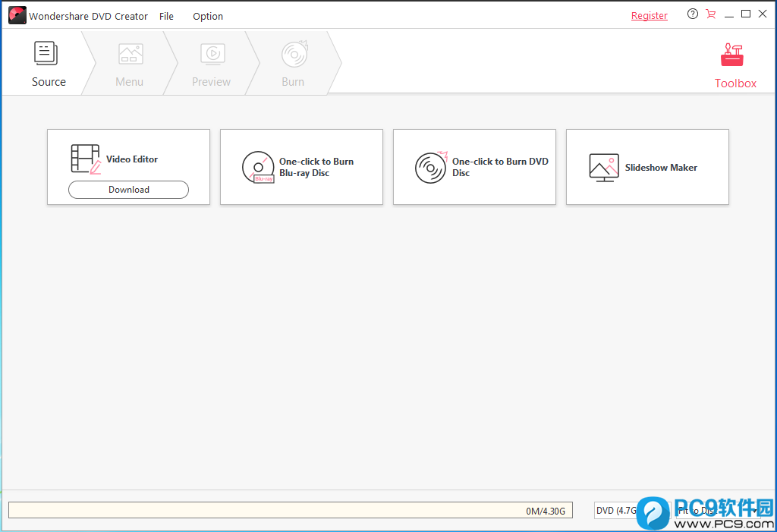The height and width of the screenshot is (532, 777).
Task: Maximize the DVD Creator window
Action: click(746, 14)
